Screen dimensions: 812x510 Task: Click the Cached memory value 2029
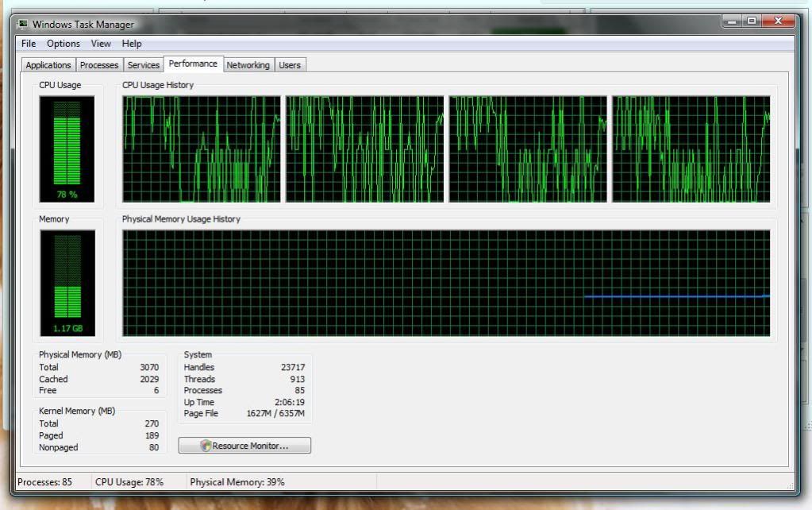pos(149,380)
